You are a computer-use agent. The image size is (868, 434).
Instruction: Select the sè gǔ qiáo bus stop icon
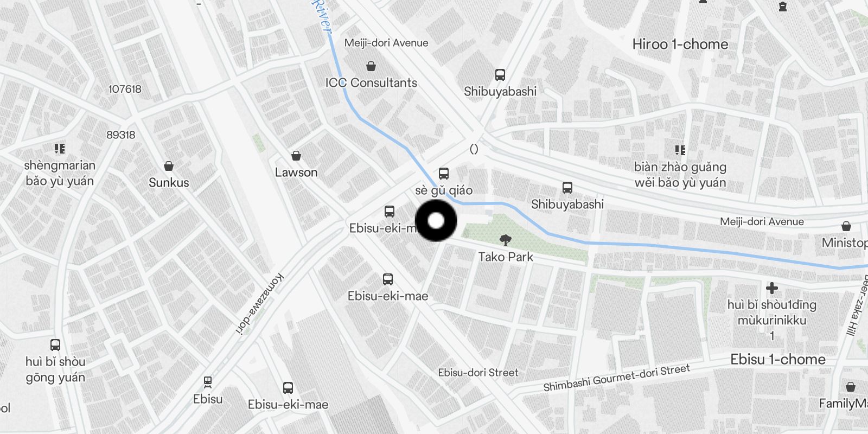(444, 174)
